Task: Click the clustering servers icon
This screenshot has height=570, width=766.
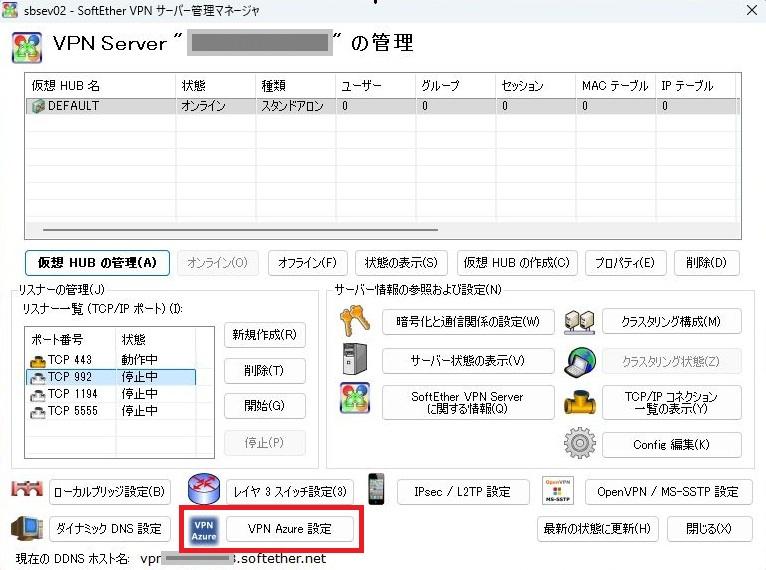Action: pos(579,322)
